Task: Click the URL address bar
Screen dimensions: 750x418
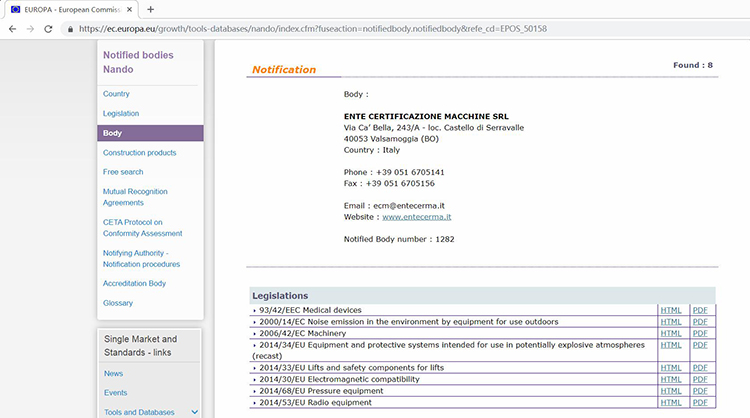Action: pos(313,29)
